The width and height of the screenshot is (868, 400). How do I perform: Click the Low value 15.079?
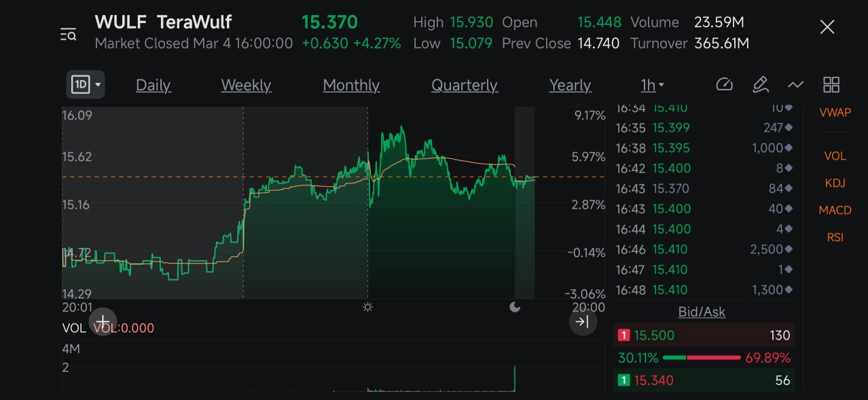tap(471, 43)
